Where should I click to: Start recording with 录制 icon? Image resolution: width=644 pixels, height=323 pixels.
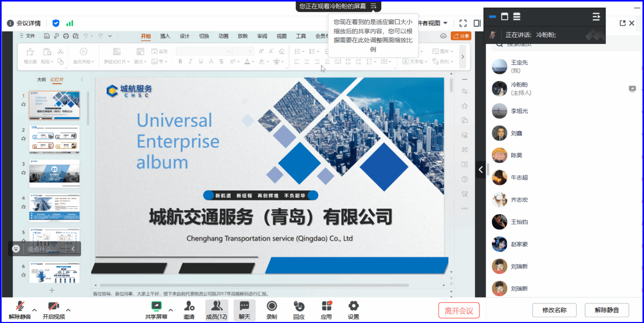click(x=272, y=306)
